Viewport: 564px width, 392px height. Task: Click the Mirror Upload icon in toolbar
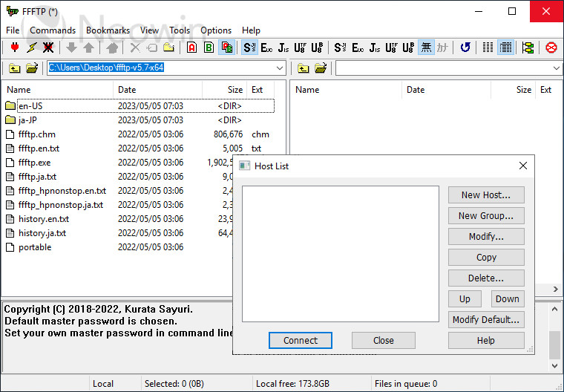click(x=112, y=48)
